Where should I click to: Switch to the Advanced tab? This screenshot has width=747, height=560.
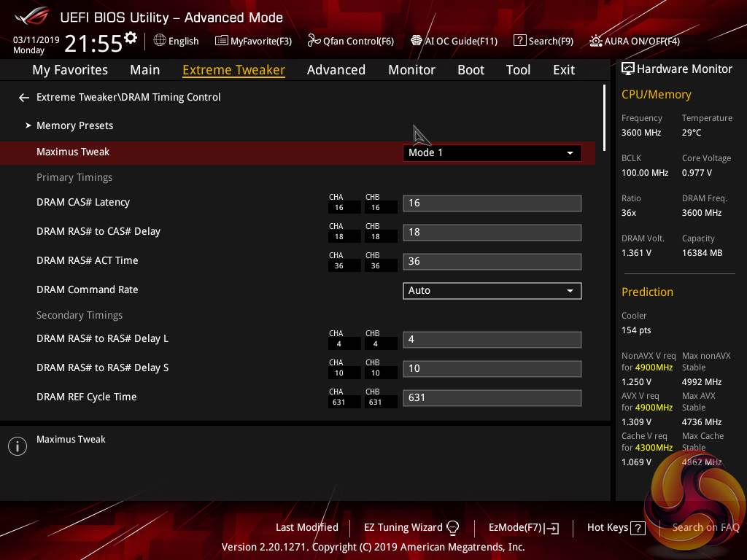point(336,70)
